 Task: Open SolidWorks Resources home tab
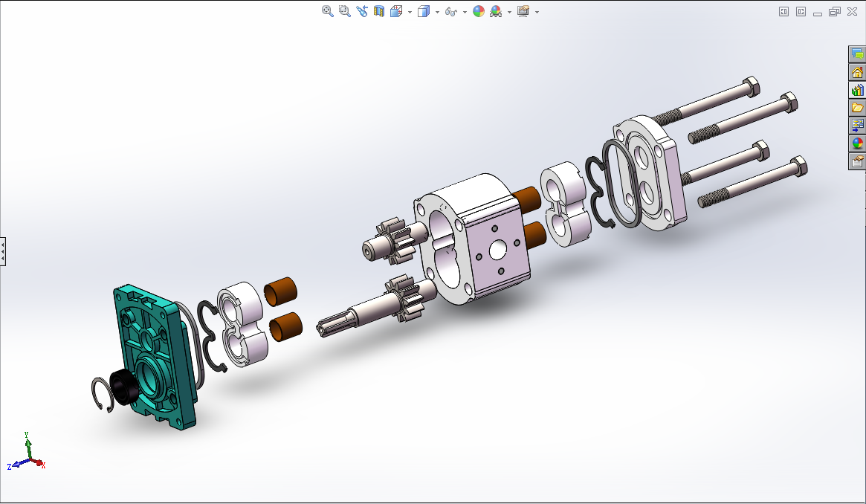tap(858, 72)
